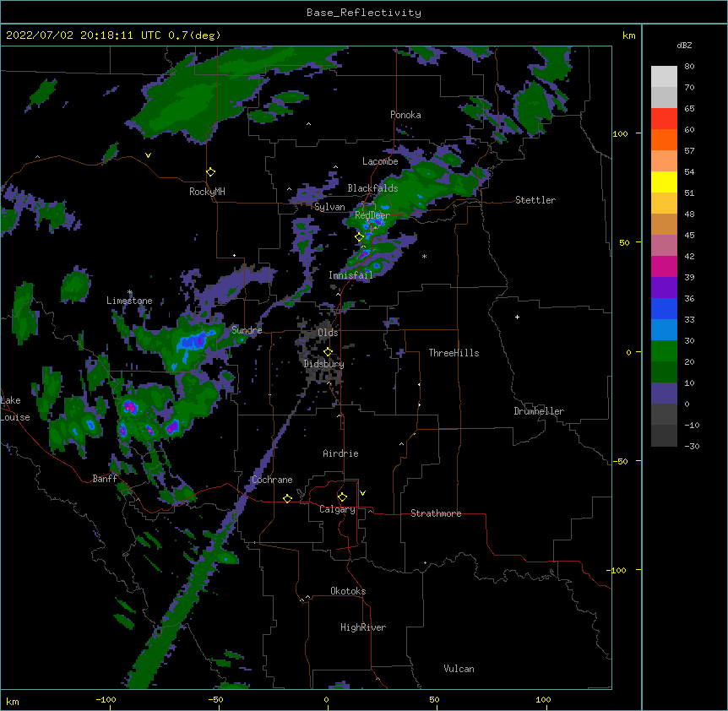Click the RockyMH map label
Image resolution: width=728 pixels, height=711 pixels.
click(207, 192)
